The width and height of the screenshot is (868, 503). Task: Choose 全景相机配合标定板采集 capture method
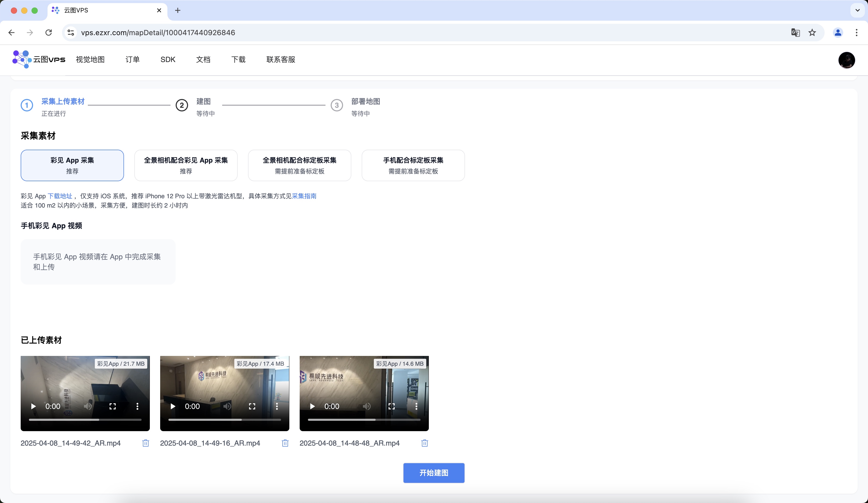click(299, 165)
